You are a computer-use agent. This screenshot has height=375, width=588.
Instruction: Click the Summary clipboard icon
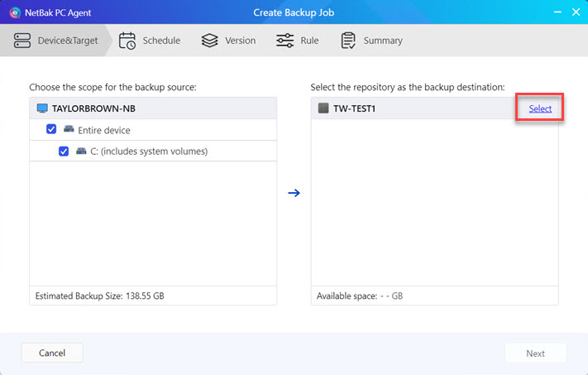348,41
